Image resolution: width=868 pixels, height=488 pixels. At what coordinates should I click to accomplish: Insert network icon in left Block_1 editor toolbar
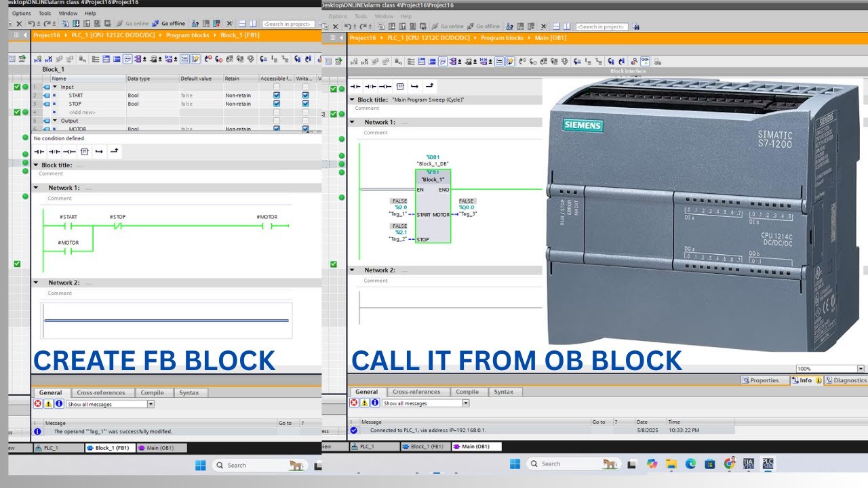tap(38, 59)
